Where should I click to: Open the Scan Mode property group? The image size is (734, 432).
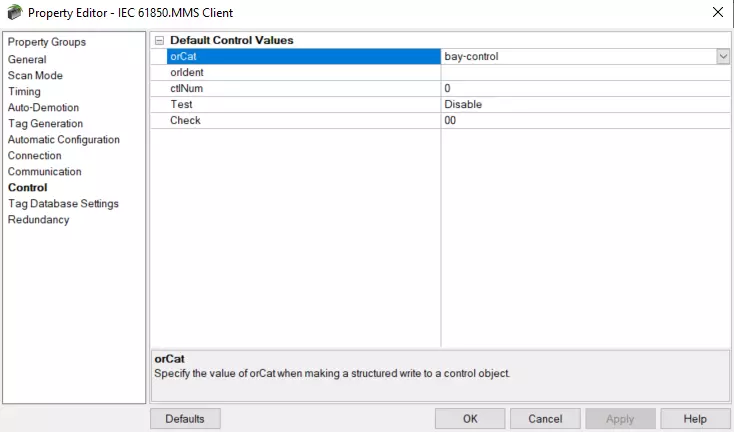pos(35,75)
